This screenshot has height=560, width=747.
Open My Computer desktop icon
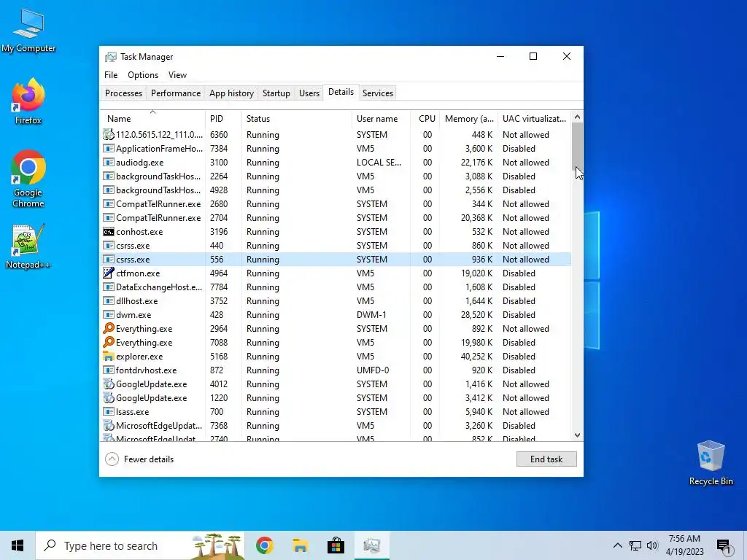point(28,31)
